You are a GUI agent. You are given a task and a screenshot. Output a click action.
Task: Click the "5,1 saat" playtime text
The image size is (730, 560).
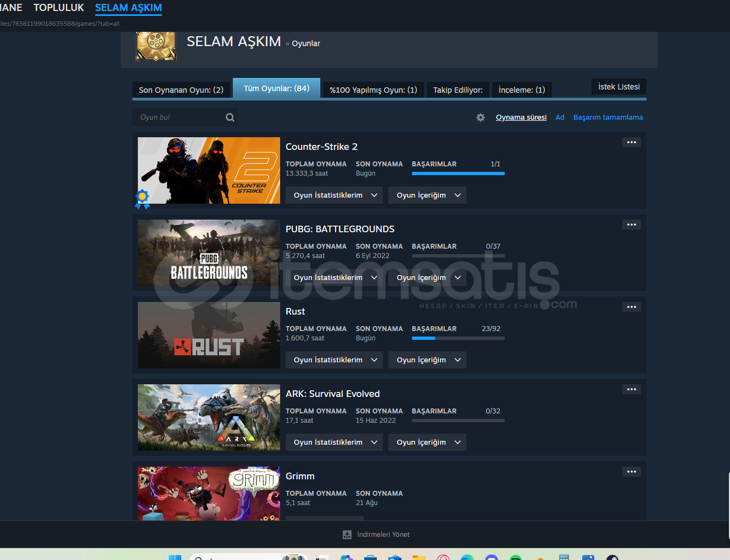298,503
